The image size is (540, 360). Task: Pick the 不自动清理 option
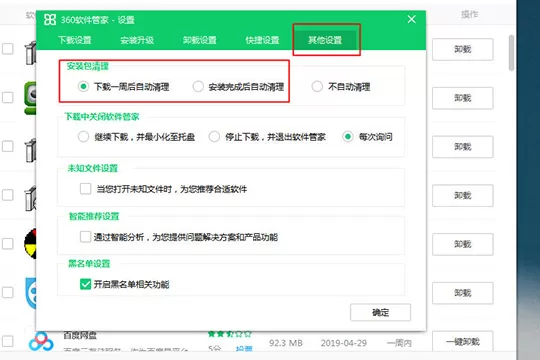317,86
